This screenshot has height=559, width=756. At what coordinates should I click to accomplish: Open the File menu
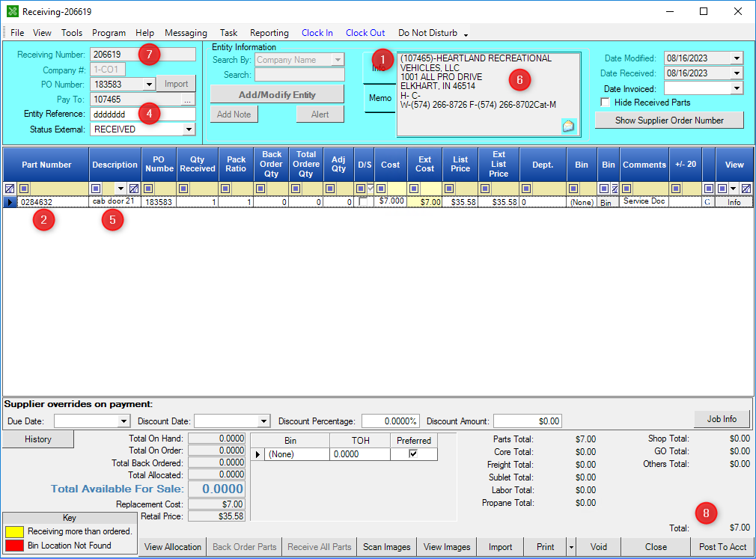(x=17, y=33)
